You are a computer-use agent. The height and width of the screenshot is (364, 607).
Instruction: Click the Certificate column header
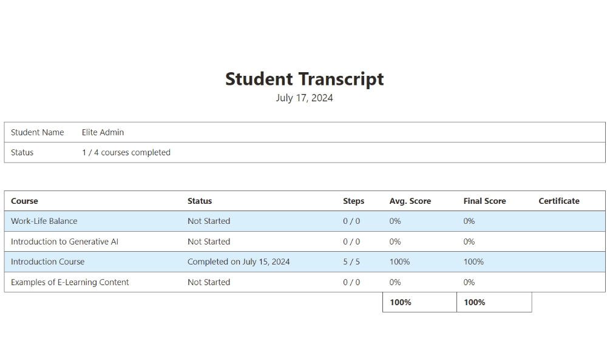(x=558, y=201)
